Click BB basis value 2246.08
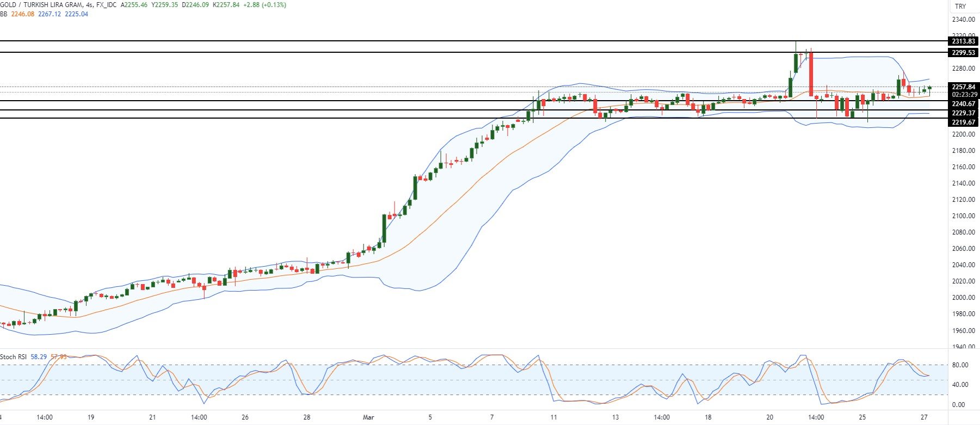 point(22,14)
